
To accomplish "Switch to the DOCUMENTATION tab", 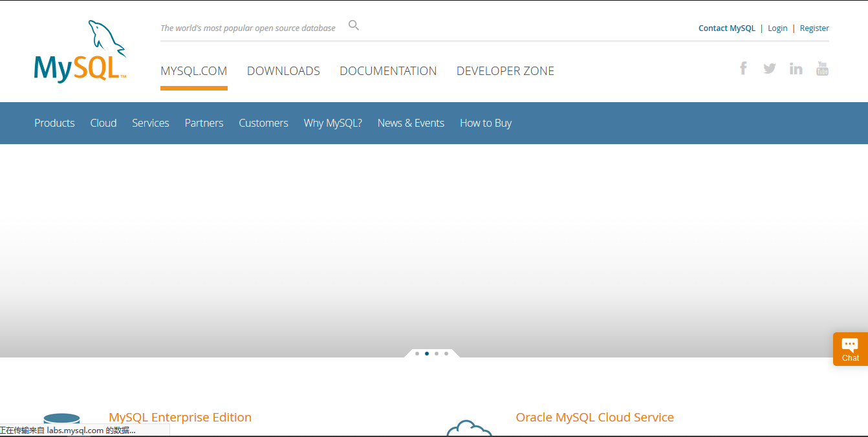I will coord(388,71).
